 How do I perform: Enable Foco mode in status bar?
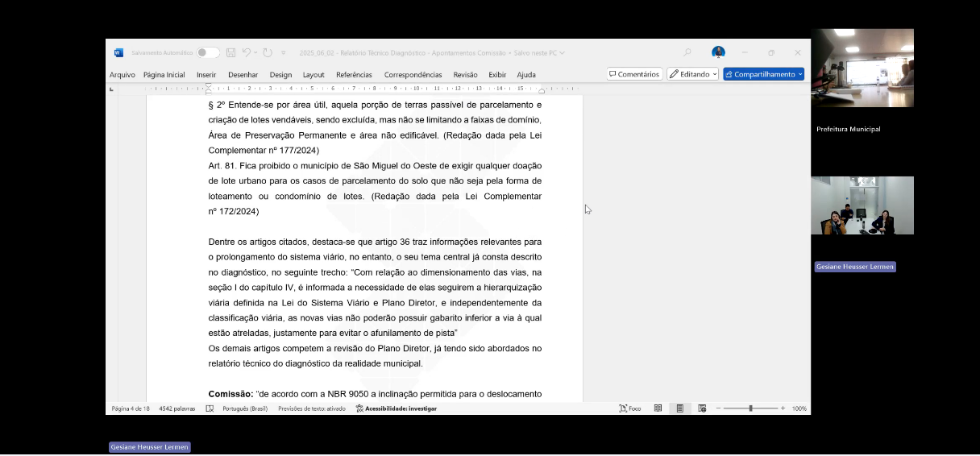pos(630,408)
